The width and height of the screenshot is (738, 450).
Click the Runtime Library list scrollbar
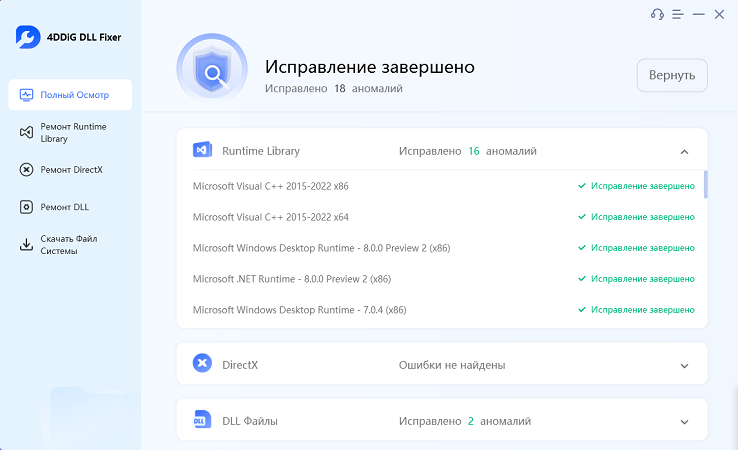(706, 185)
